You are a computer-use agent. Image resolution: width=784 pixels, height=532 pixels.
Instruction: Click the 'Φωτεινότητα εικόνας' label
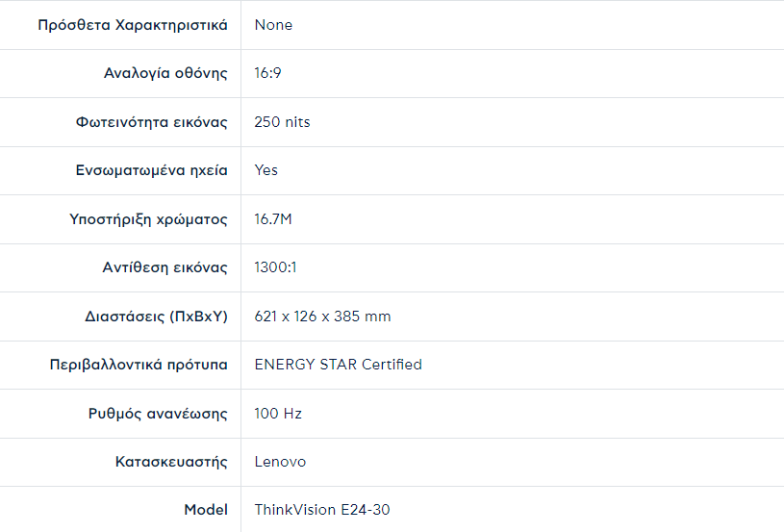(152, 122)
